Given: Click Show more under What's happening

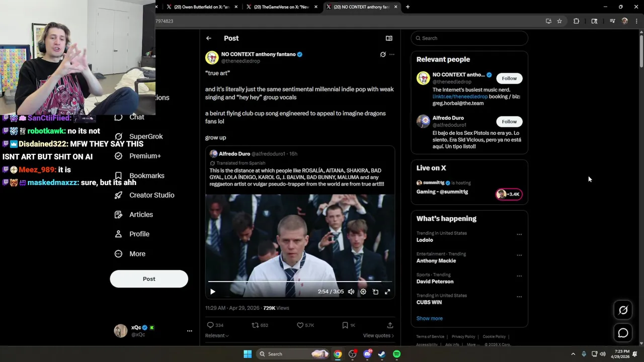Looking at the screenshot, I should [x=429, y=318].
